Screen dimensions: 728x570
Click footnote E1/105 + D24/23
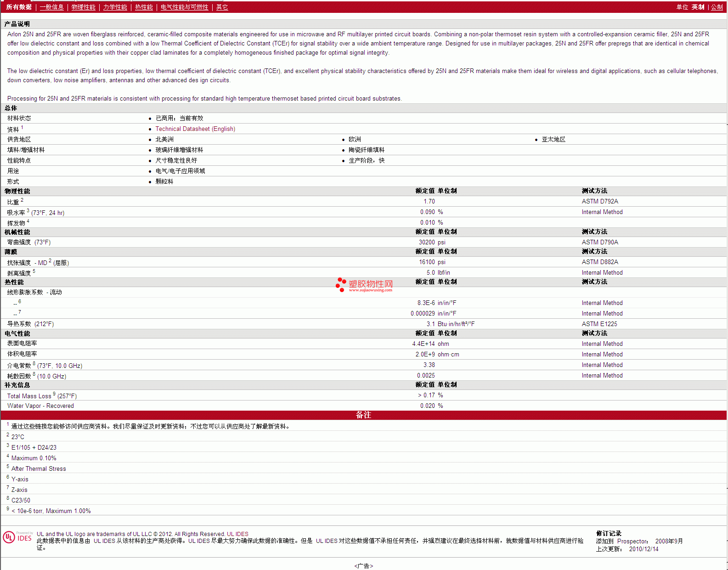click(x=34, y=448)
